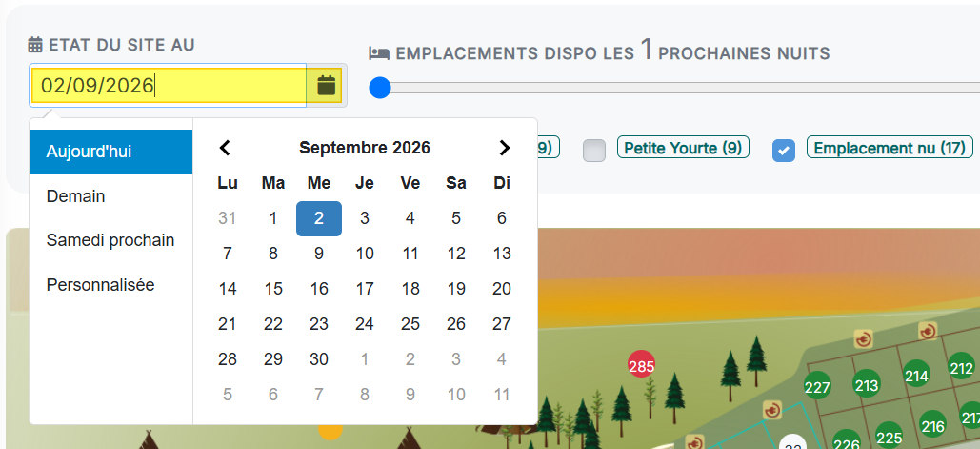Uncheck the Emplacement nu checkbox
This screenshot has width=980, height=449.
click(x=784, y=150)
